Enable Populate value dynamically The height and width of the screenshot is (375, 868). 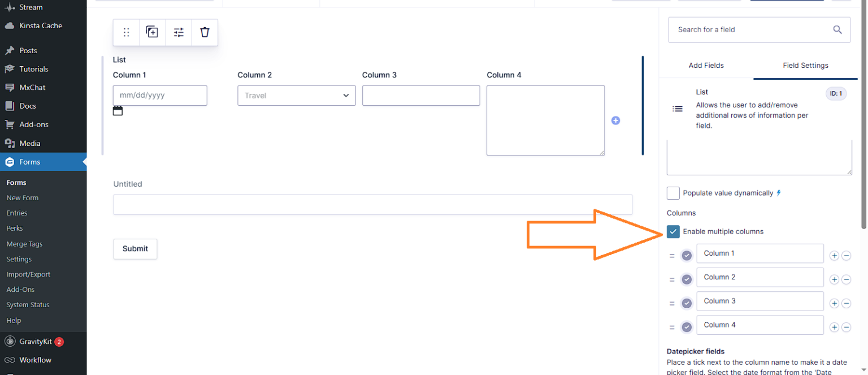(672, 193)
